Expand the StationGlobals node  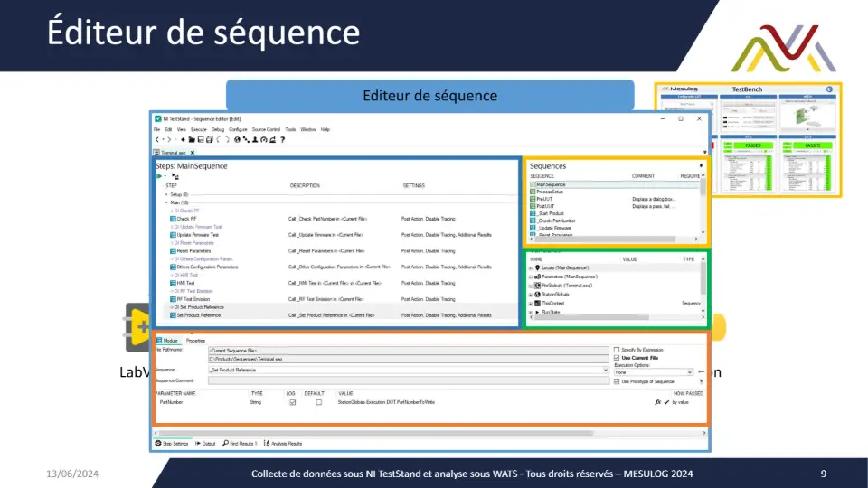[531, 295]
